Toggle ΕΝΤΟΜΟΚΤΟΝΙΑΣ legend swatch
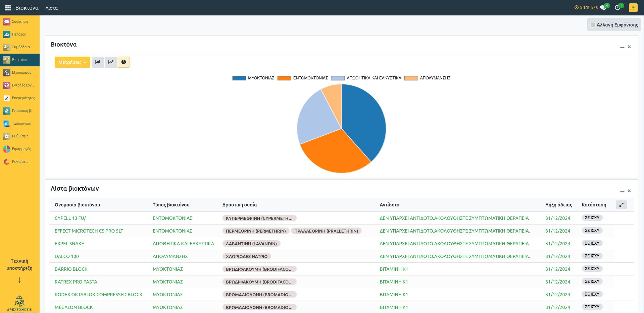 click(284, 78)
